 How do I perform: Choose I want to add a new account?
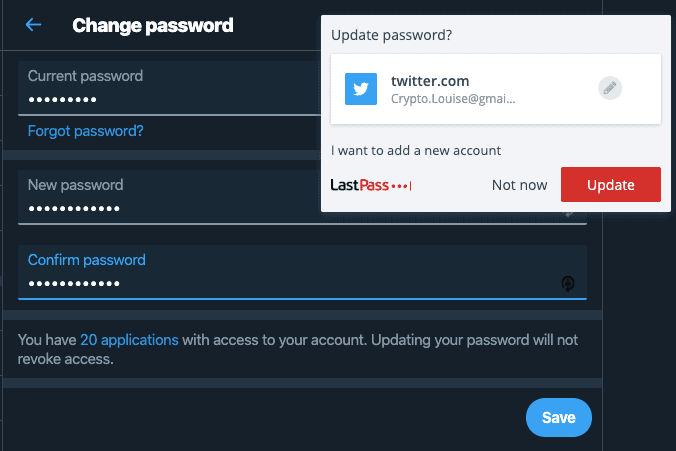pos(416,150)
